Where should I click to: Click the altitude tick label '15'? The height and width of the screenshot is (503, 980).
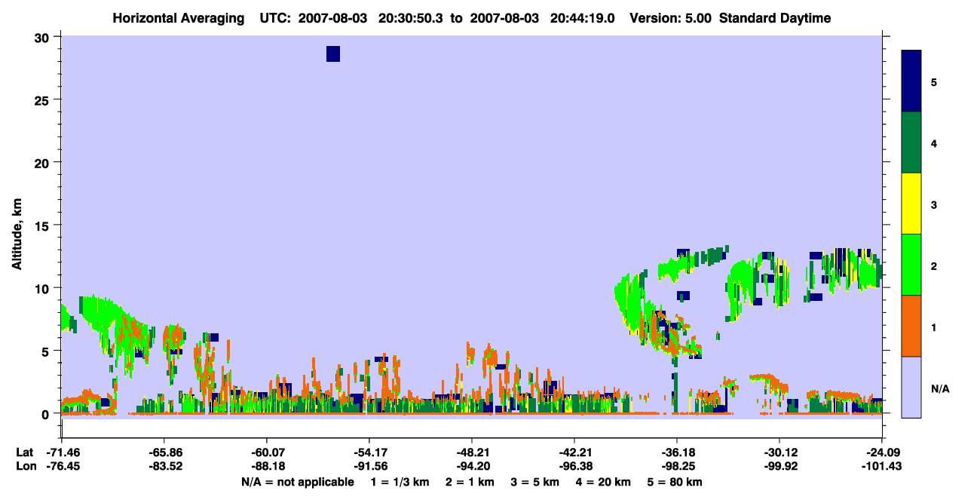pyautogui.click(x=44, y=225)
